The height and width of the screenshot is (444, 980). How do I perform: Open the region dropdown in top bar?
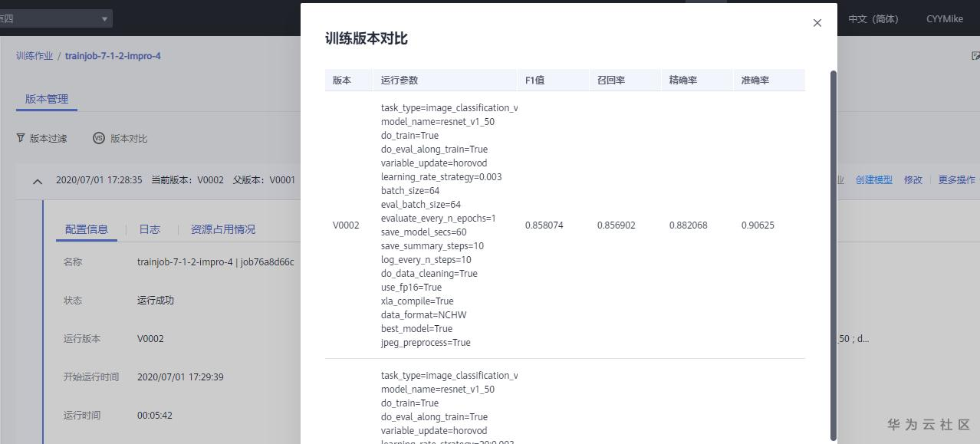(55, 18)
